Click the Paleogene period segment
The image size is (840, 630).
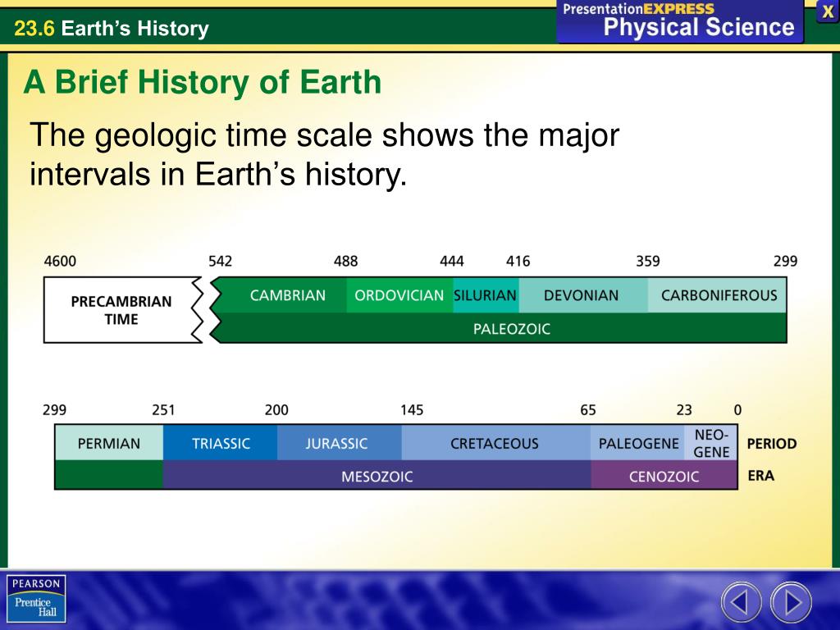(637, 443)
